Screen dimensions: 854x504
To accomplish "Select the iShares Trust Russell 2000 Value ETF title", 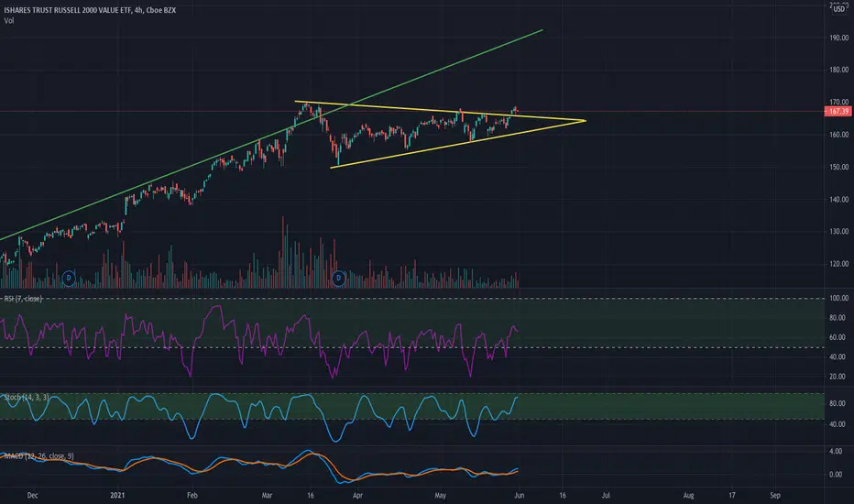I will [90, 10].
